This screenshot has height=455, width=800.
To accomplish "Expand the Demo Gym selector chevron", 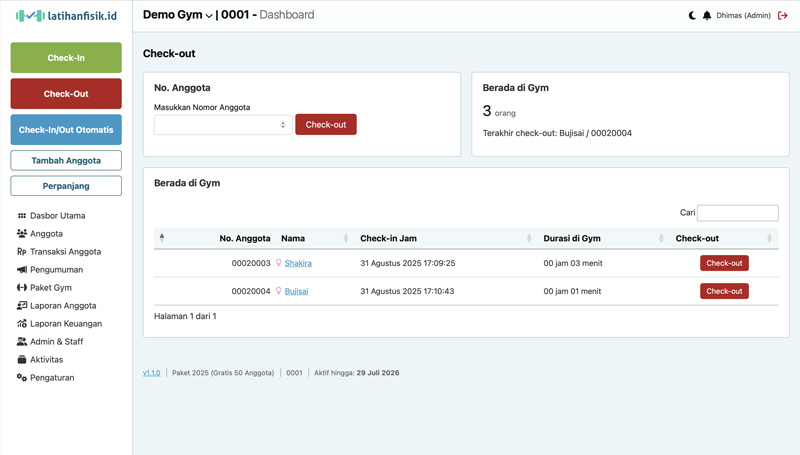I will click(209, 16).
